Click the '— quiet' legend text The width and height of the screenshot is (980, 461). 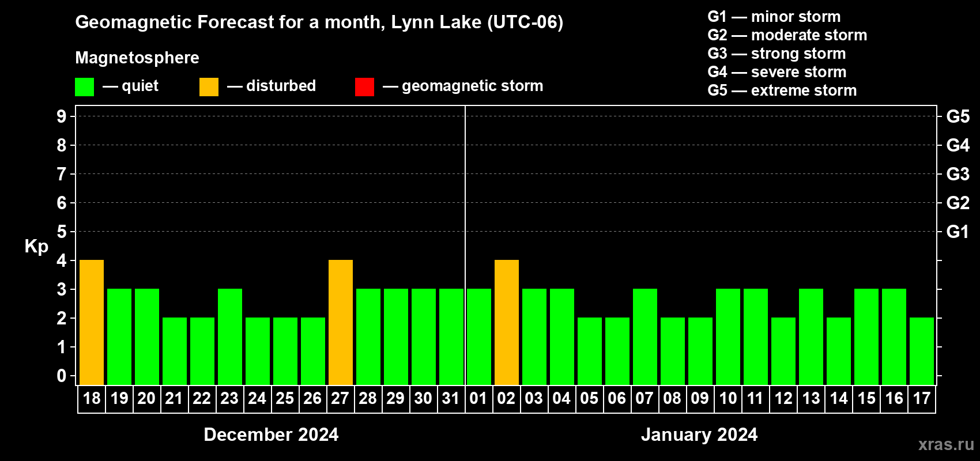(131, 86)
